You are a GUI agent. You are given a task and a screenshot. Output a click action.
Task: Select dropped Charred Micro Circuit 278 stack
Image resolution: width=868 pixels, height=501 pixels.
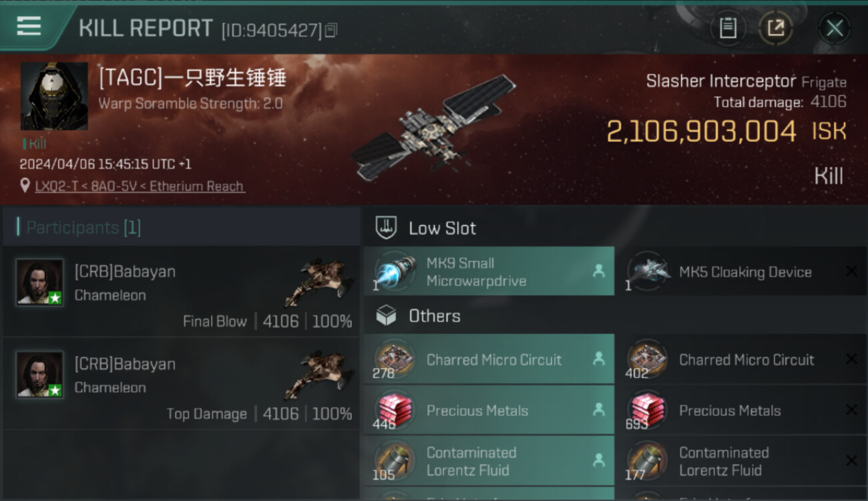click(x=489, y=359)
